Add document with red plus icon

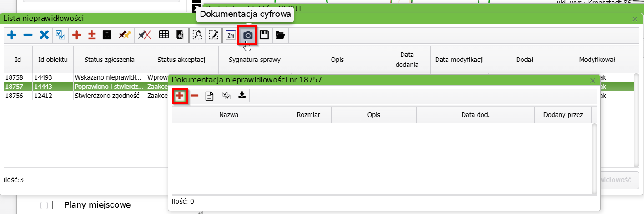pyautogui.click(x=180, y=96)
